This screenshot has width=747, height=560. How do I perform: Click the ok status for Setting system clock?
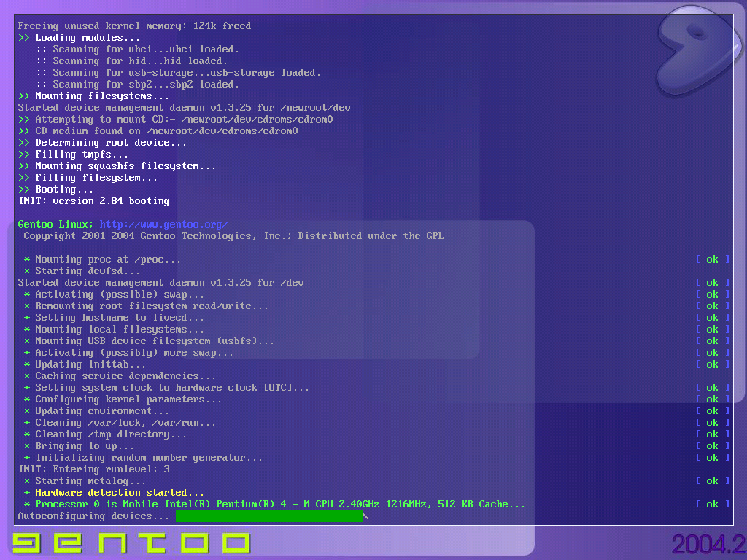point(712,388)
